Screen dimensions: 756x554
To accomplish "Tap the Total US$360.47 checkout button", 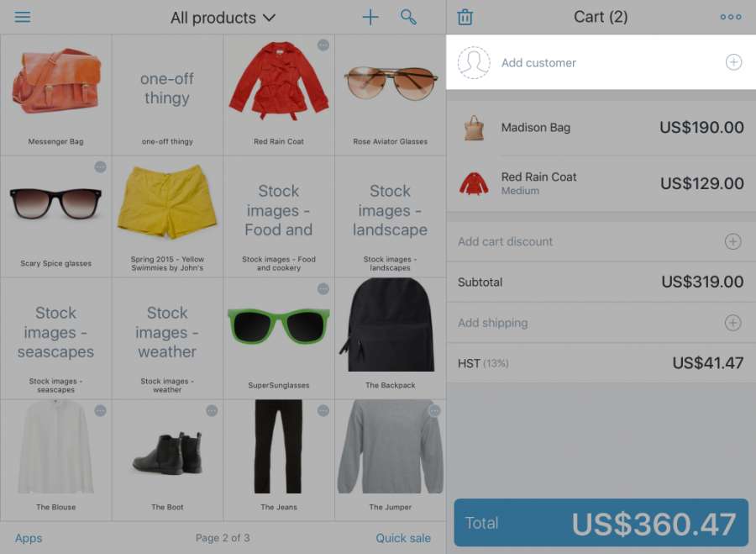I will 601,523.
